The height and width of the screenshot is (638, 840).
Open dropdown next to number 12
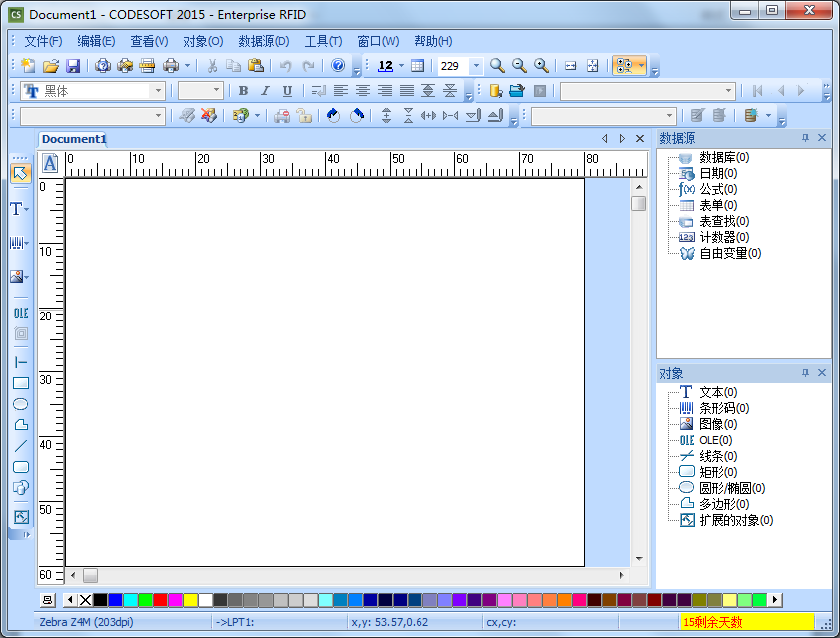click(401, 65)
